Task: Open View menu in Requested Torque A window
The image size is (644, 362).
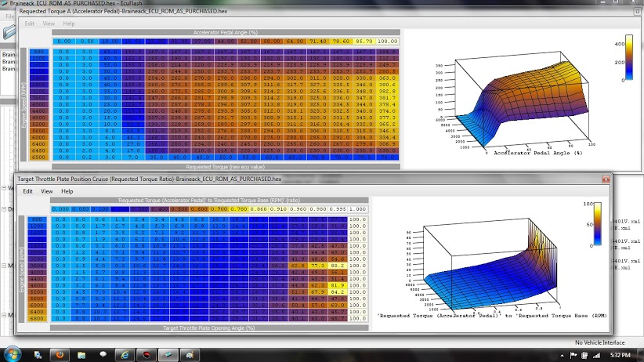Action: 49,24
